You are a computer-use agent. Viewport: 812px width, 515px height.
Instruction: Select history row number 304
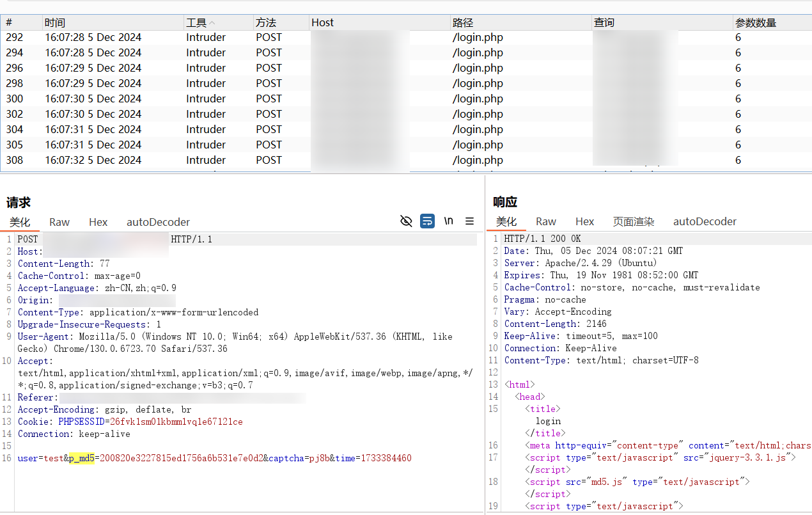(406, 129)
